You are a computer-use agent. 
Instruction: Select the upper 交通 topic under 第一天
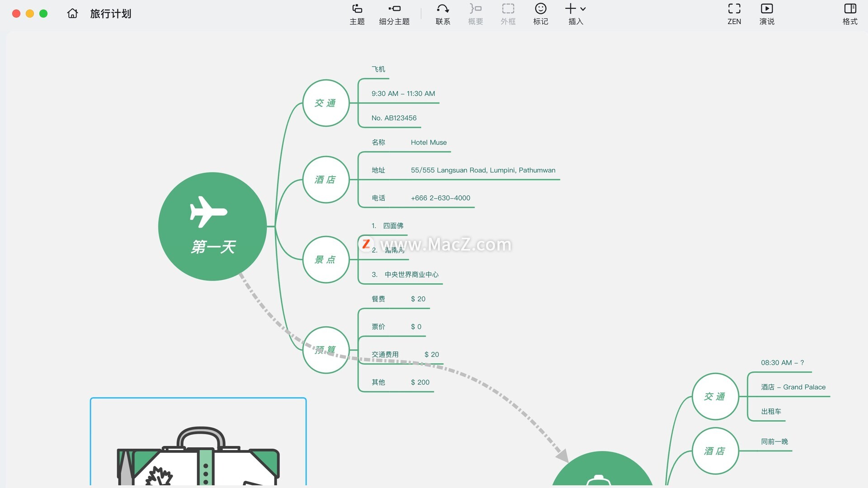325,103
